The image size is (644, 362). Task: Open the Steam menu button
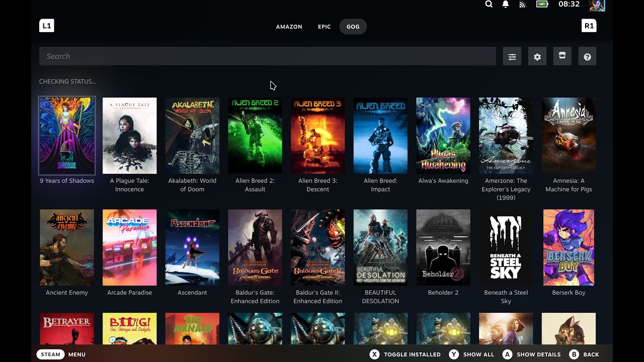[50, 354]
